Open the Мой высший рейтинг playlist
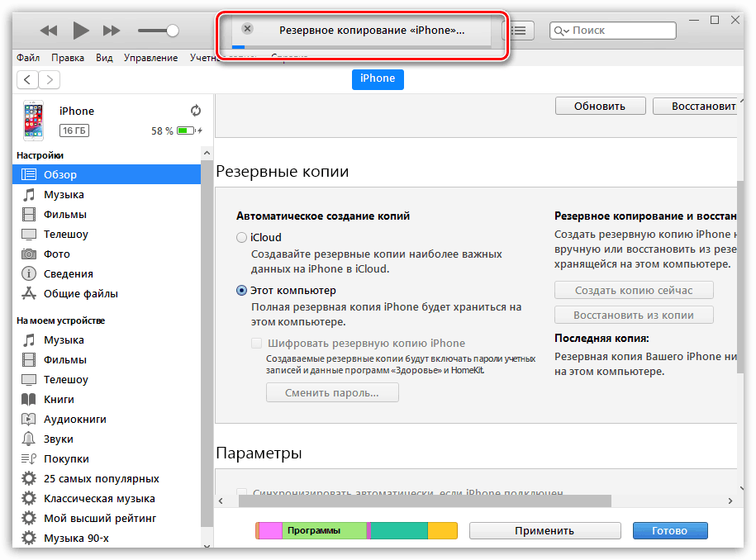Screen dimensions: 756x560 (x=107, y=518)
